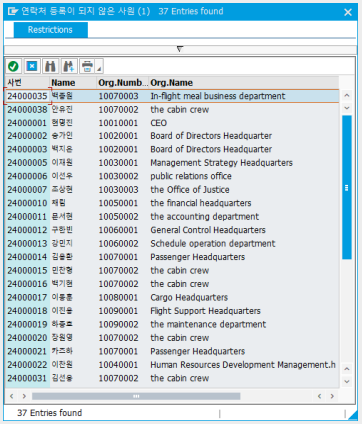Viewport: 362px width, 424px height.
Task: Confirm selection with the green checkmark icon
Action: tap(13, 66)
